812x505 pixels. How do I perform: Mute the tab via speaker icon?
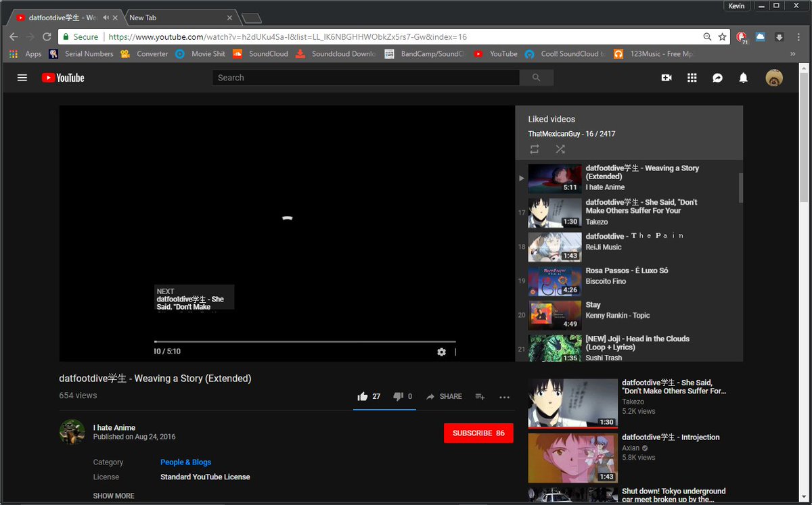coord(106,18)
